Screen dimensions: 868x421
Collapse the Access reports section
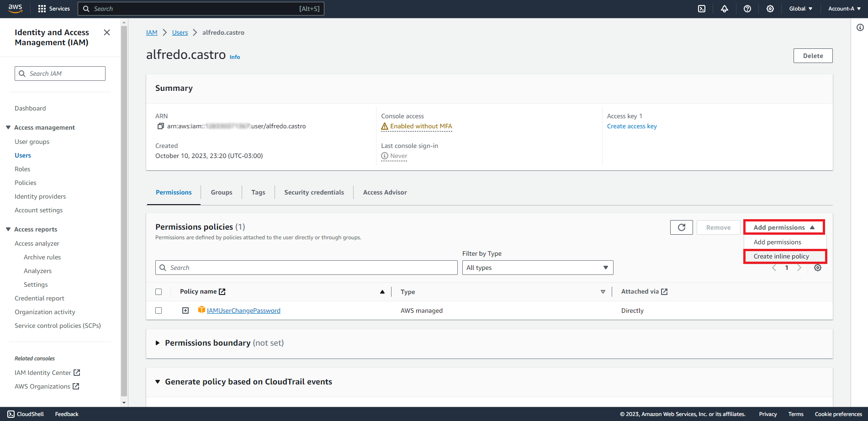click(8, 229)
